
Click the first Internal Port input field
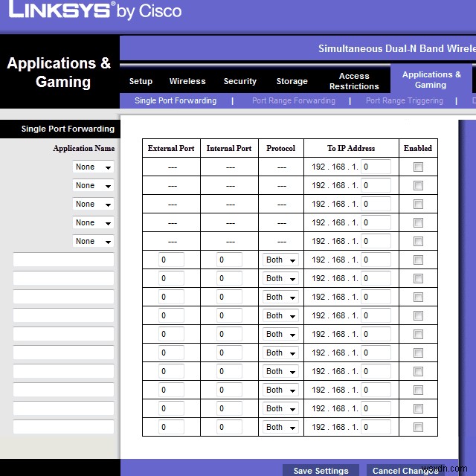(x=229, y=260)
